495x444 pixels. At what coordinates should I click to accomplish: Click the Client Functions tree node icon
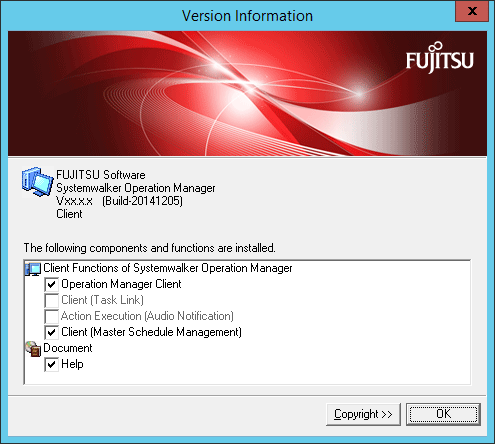point(33,269)
